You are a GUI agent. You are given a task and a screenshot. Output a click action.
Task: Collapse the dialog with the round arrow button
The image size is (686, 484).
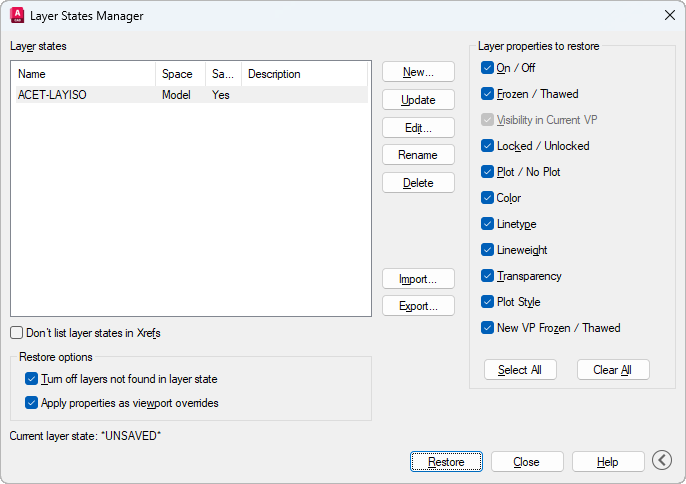coord(662,460)
